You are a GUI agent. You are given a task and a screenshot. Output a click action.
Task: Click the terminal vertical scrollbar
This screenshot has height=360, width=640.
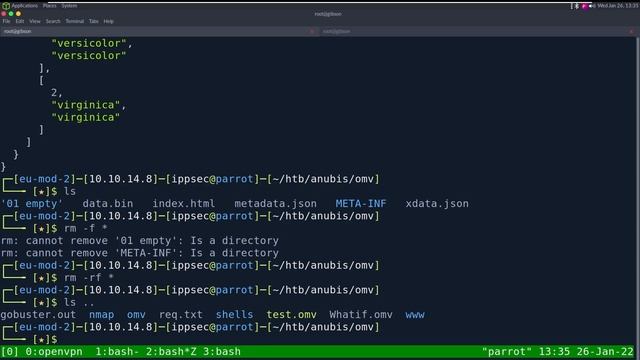[x=638, y=191]
